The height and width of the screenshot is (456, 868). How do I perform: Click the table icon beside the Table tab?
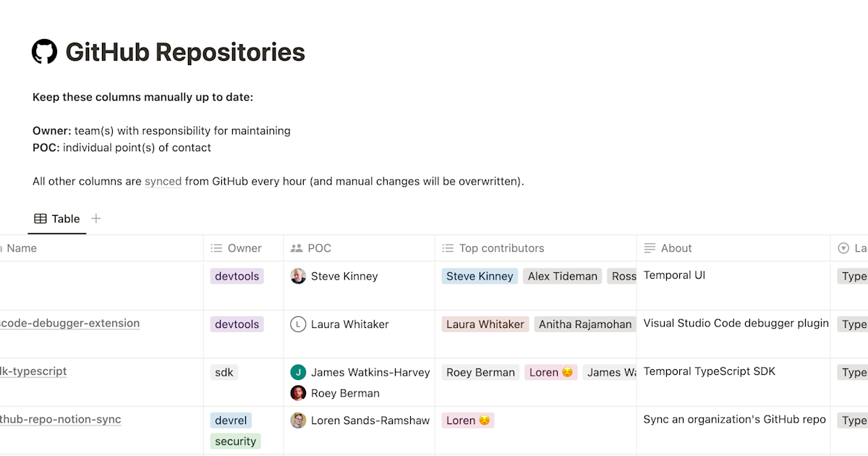(x=41, y=219)
